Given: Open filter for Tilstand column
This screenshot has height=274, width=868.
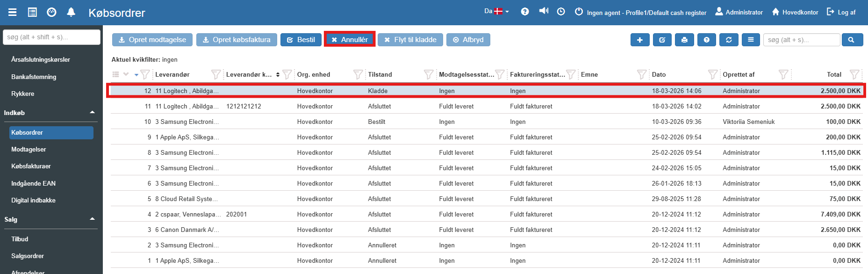Looking at the screenshot, I should point(429,74).
